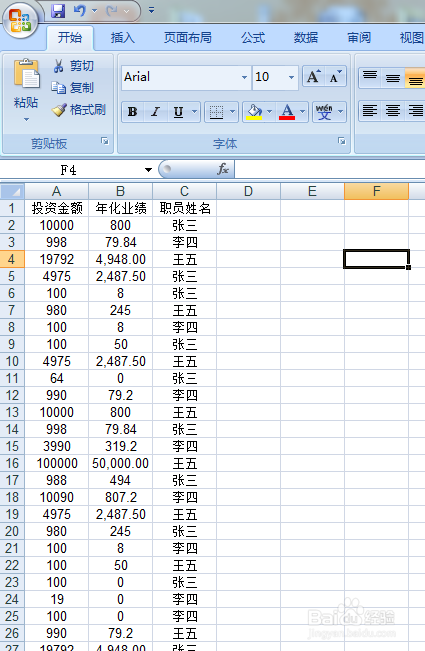Select cell with value 807.2
The width and height of the screenshot is (425, 651).
click(x=120, y=497)
